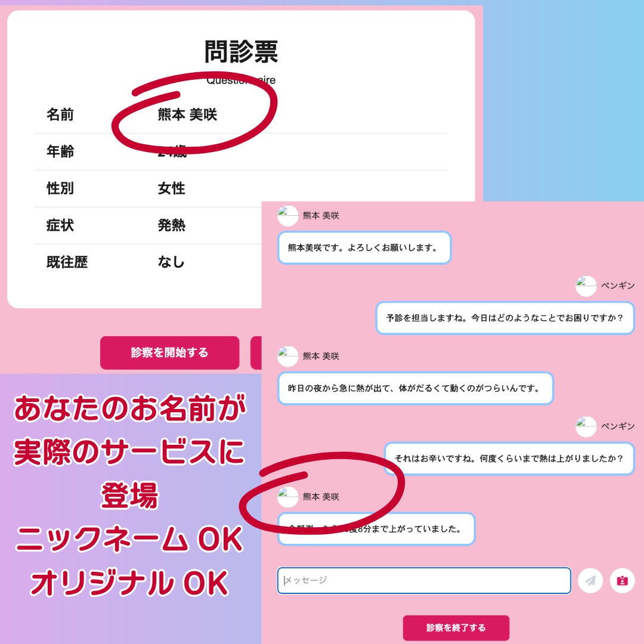Viewport: 644px width, 644px height.
Task: Select the 昨日の夜から急に熱 chat bubble
Action: coord(415,388)
